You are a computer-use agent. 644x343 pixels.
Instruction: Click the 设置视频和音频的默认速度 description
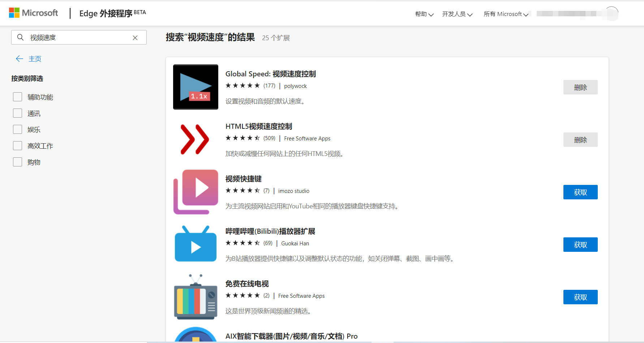pyautogui.click(x=266, y=101)
